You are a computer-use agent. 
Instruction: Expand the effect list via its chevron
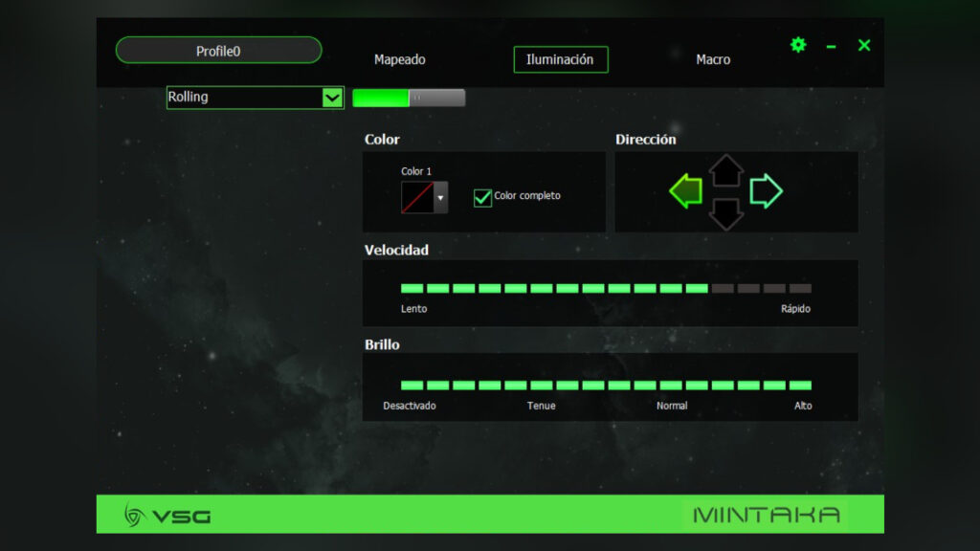(332, 97)
